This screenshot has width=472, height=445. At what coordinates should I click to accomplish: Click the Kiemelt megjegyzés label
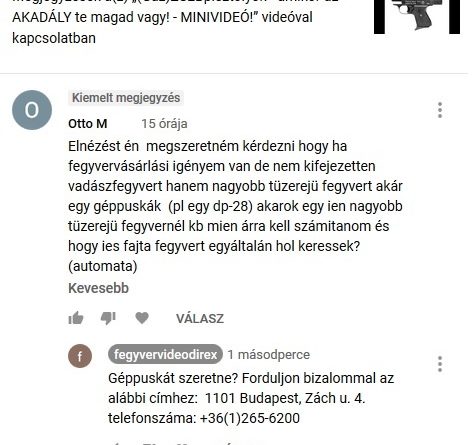pyautogui.click(x=126, y=98)
